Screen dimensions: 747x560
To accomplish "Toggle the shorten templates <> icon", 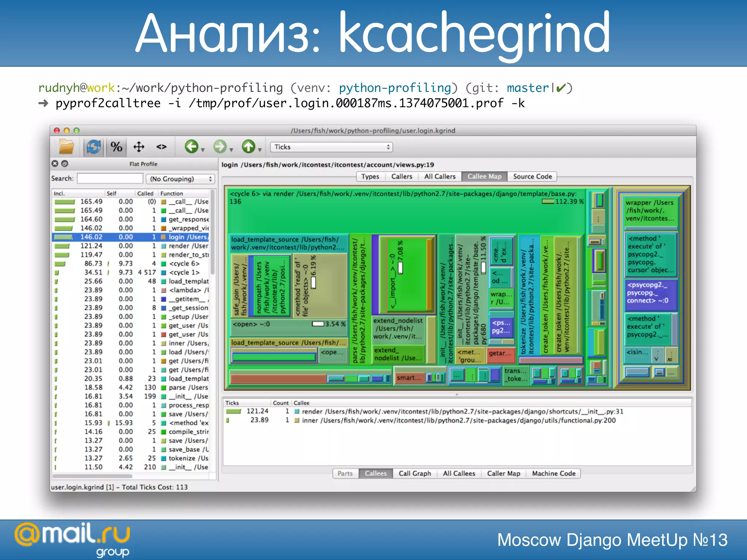I will point(162,147).
